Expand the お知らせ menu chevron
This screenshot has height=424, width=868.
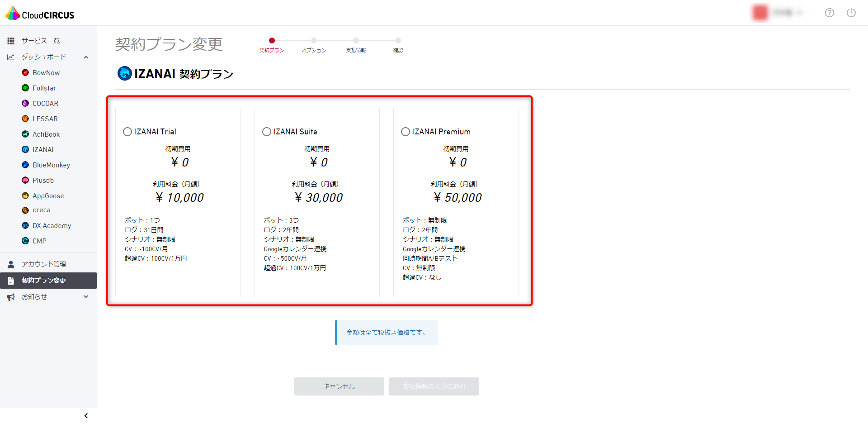click(x=86, y=297)
